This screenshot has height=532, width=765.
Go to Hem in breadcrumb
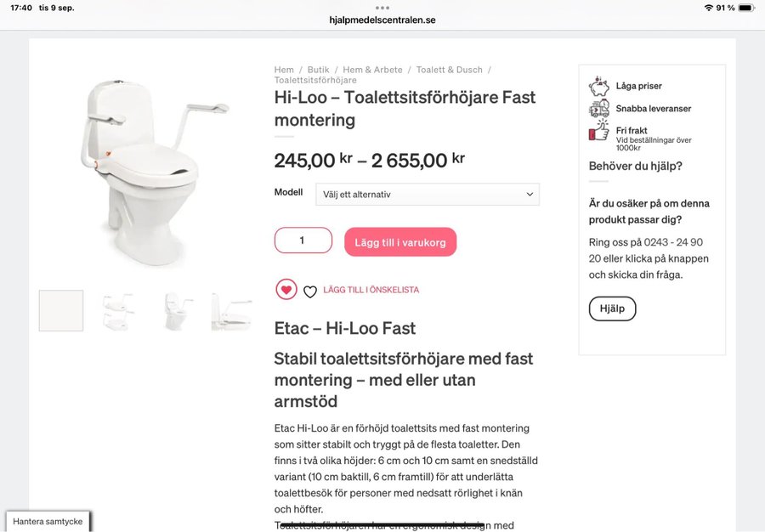pyautogui.click(x=284, y=70)
